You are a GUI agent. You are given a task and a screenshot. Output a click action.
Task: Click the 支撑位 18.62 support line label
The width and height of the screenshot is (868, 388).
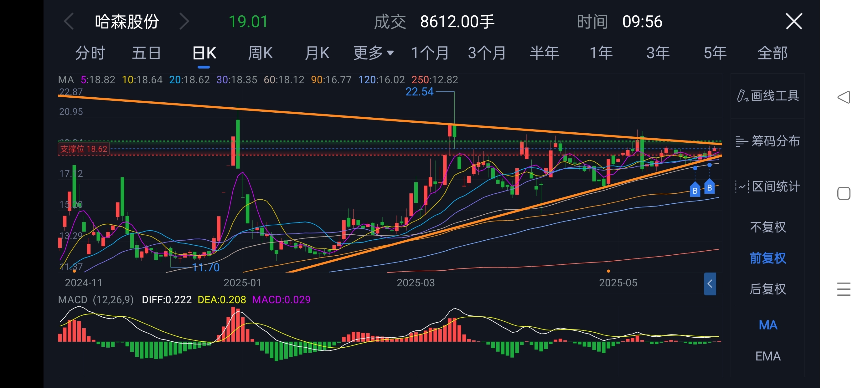[84, 149]
